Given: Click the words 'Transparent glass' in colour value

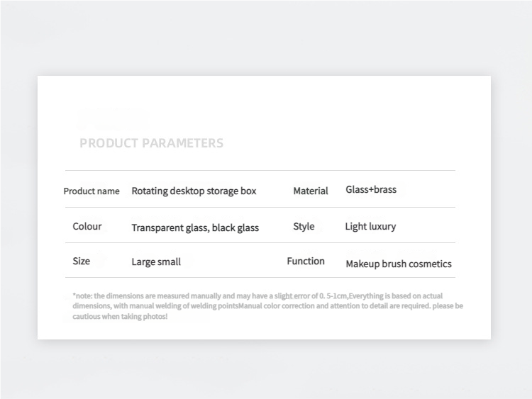Looking at the screenshot, I should (169, 227).
